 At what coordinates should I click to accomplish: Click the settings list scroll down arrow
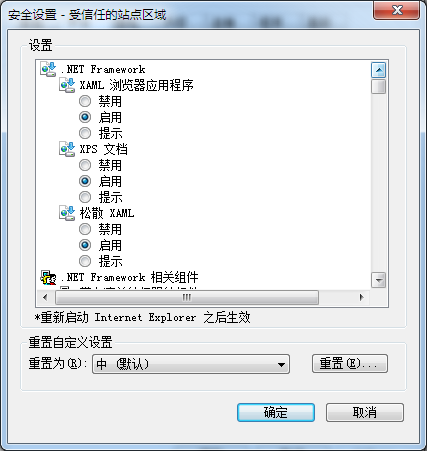pos(378,280)
